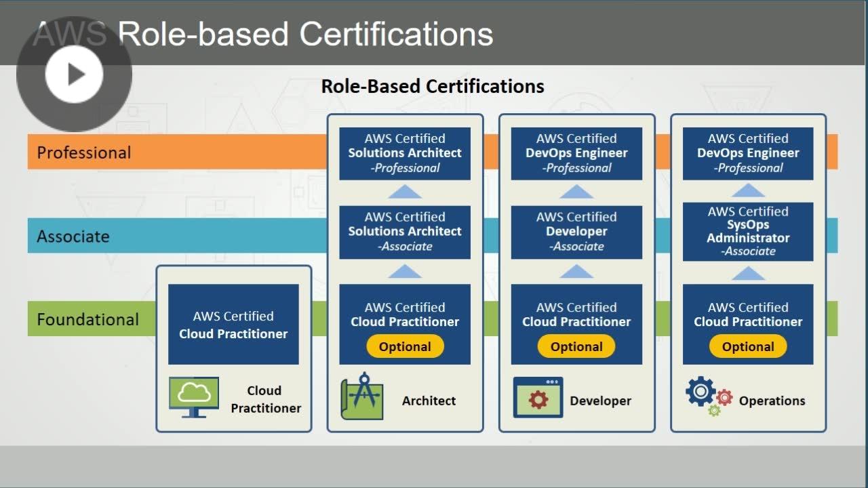Click Cloud Practitioner box in Architect column
Screen dimensions: 868x488
pos(405,324)
